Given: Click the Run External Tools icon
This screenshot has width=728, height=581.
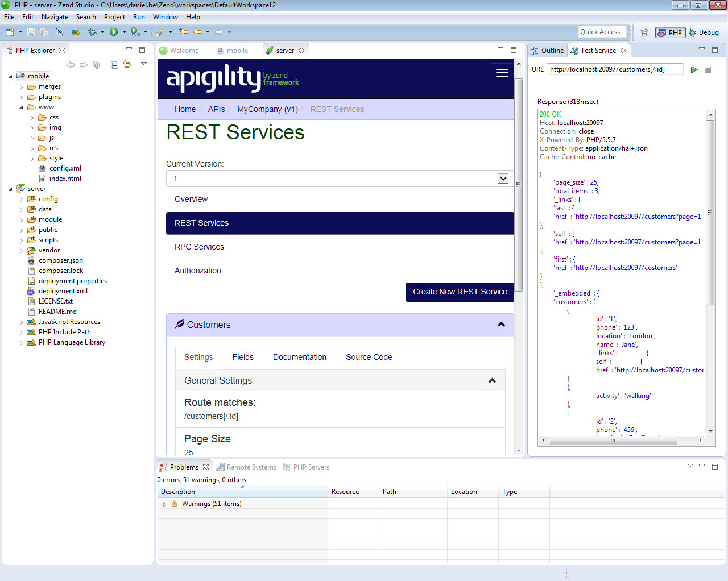Looking at the screenshot, I should click(x=135, y=32).
